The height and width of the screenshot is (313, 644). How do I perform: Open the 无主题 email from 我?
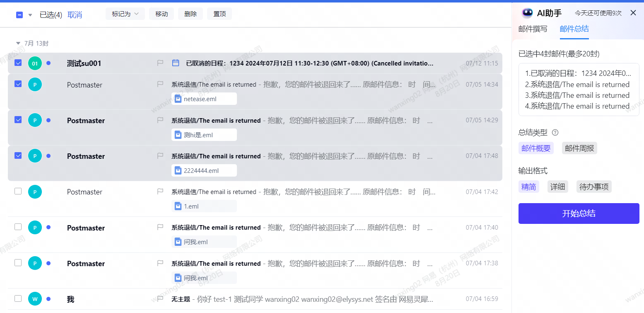(x=302, y=299)
